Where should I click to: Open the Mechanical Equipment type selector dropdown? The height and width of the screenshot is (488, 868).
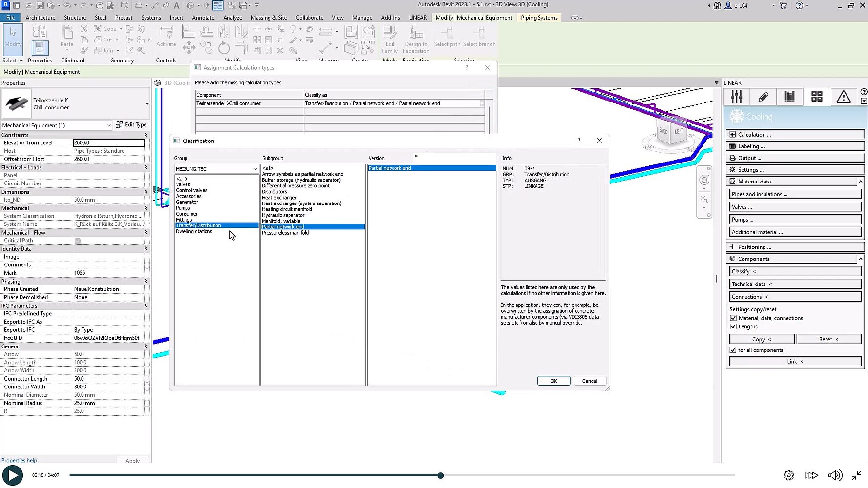click(109, 125)
